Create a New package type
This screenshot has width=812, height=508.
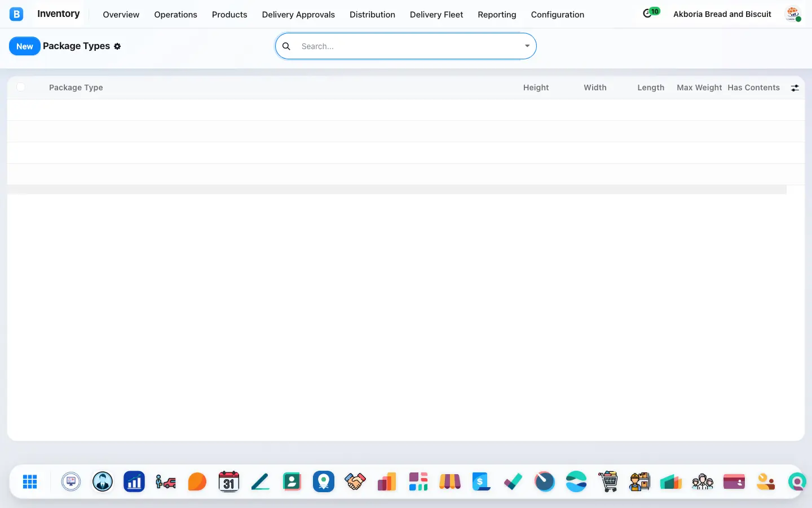[x=25, y=46]
